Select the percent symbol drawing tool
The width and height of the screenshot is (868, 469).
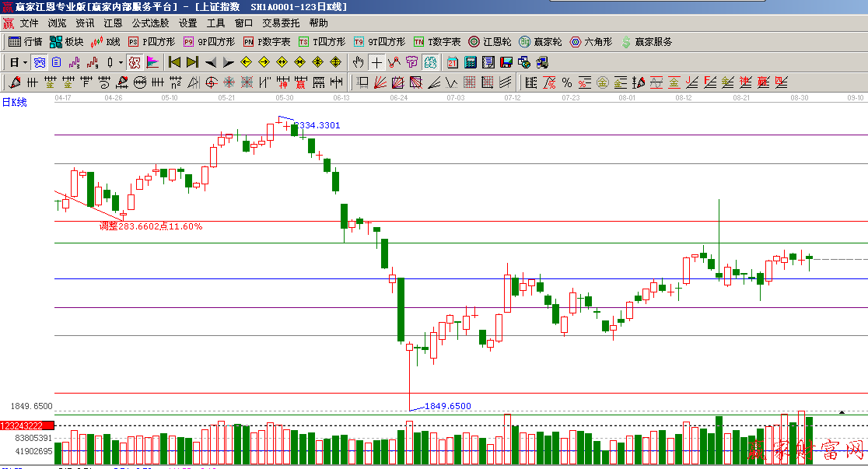tap(566, 82)
